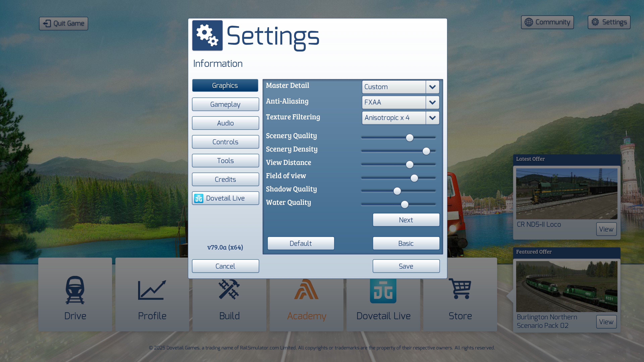Click the Next button in graphics panel

pos(406,220)
